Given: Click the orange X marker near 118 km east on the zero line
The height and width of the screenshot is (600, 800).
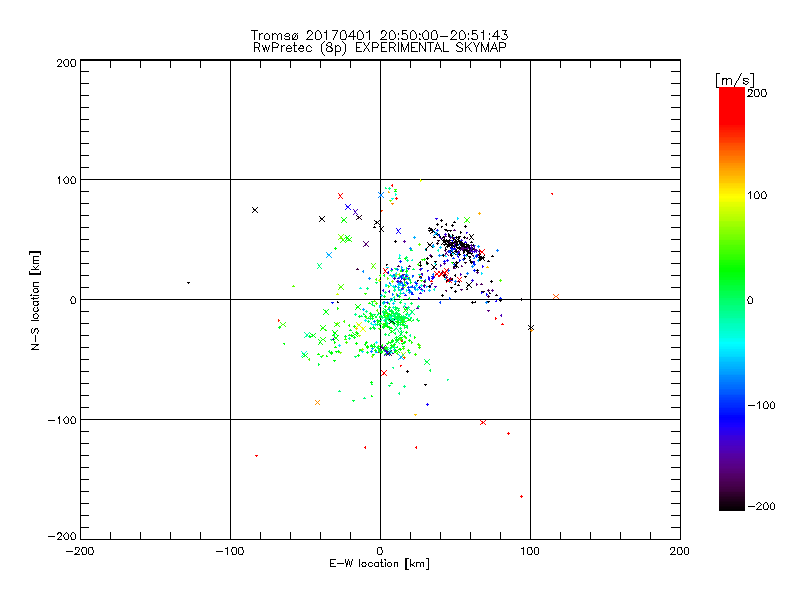Looking at the screenshot, I should (556, 296).
